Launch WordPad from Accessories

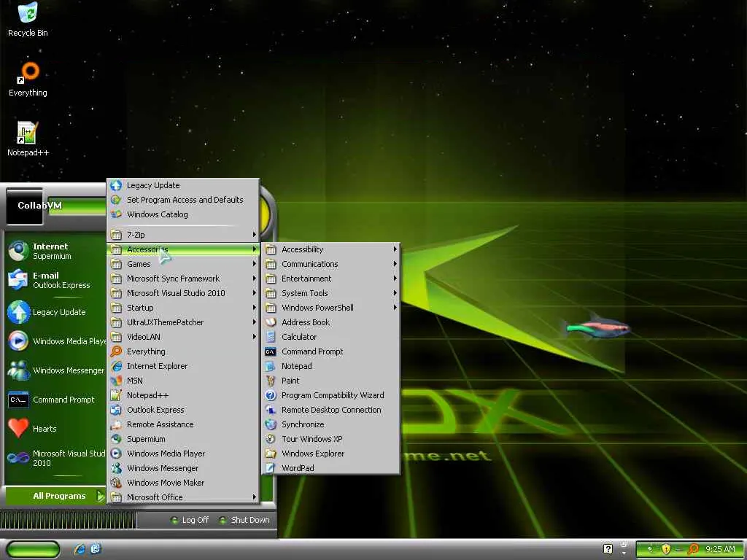pos(331,468)
